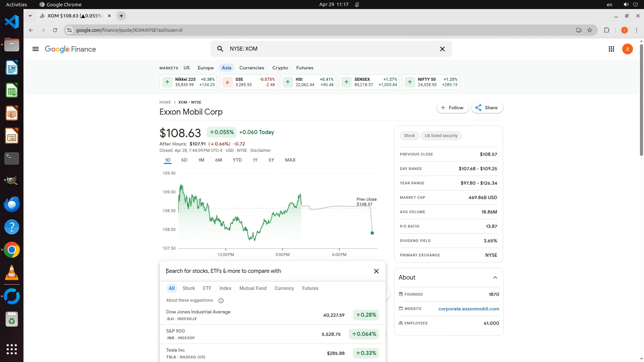Click the Share button
644x362 pixels.
point(487,108)
